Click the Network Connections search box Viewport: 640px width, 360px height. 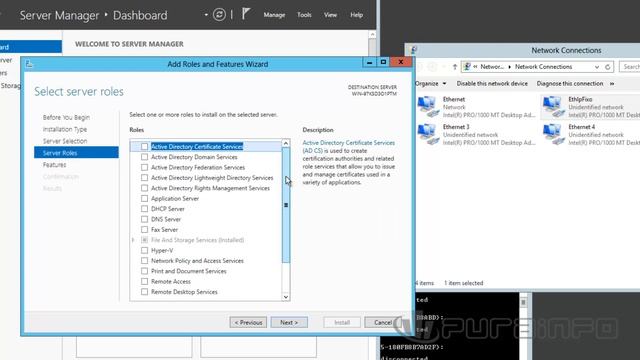coord(630,67)
